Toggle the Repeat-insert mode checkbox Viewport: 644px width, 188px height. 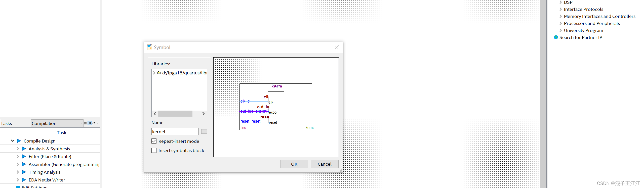[x=154, y=141]
